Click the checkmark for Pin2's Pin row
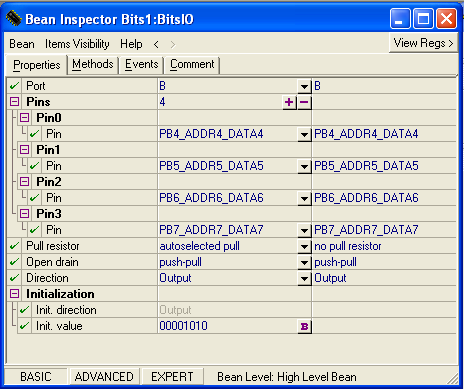The image size is (464, 389). click(34, 198)
